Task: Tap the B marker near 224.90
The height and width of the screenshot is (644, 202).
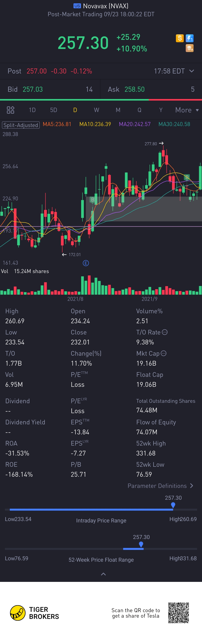Action: click(x=93, y=200)
